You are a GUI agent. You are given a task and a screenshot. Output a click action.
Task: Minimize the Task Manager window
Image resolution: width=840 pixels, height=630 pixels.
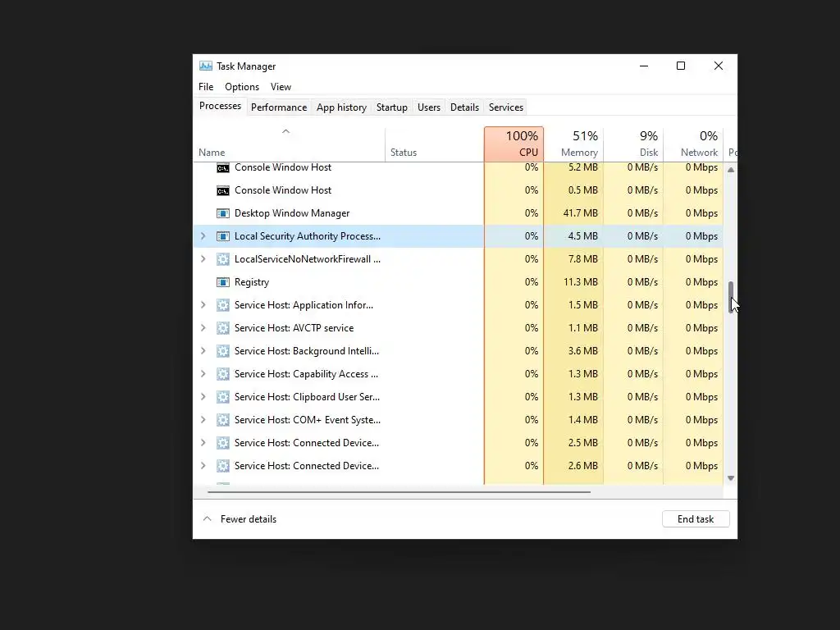(644, 66)
